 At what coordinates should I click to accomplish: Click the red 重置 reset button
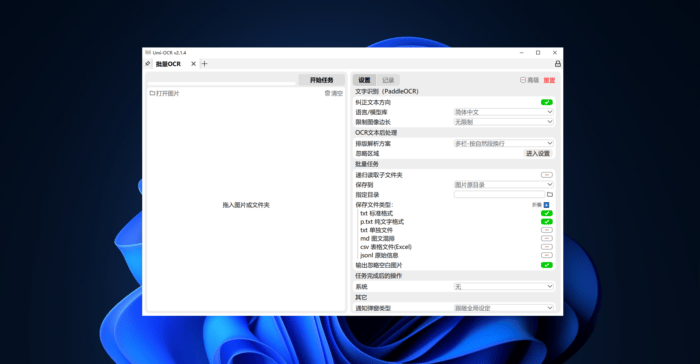click(x=549, y=80)
